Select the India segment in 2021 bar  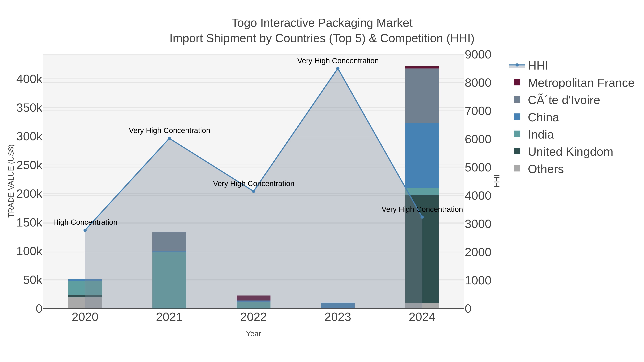(169, 280)
